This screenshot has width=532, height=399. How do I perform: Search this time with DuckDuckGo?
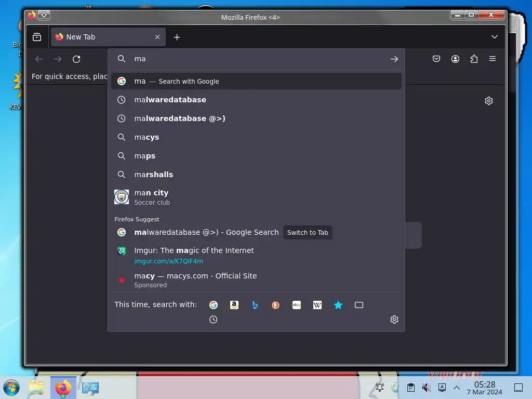point(275,305)
